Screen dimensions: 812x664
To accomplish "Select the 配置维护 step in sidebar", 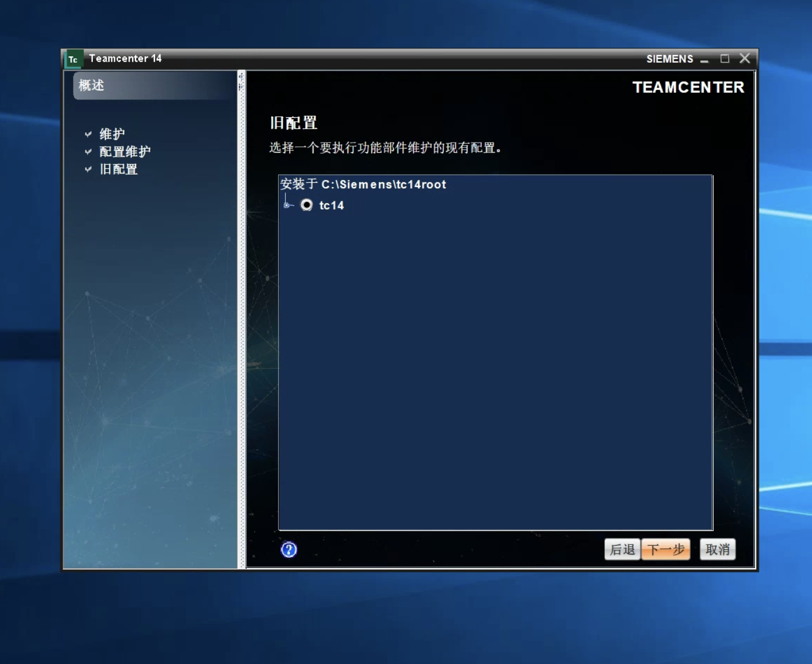I will point(125,152).
